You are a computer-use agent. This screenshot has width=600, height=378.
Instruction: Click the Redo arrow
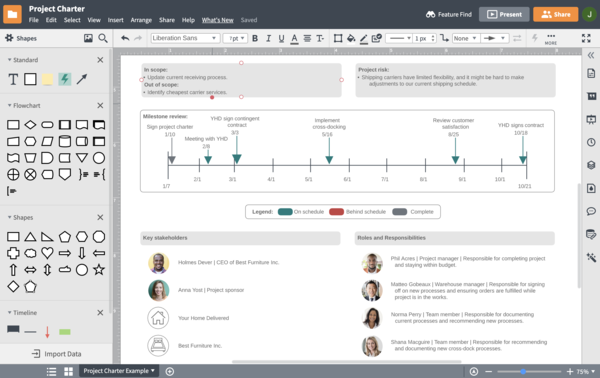[138, 38]
